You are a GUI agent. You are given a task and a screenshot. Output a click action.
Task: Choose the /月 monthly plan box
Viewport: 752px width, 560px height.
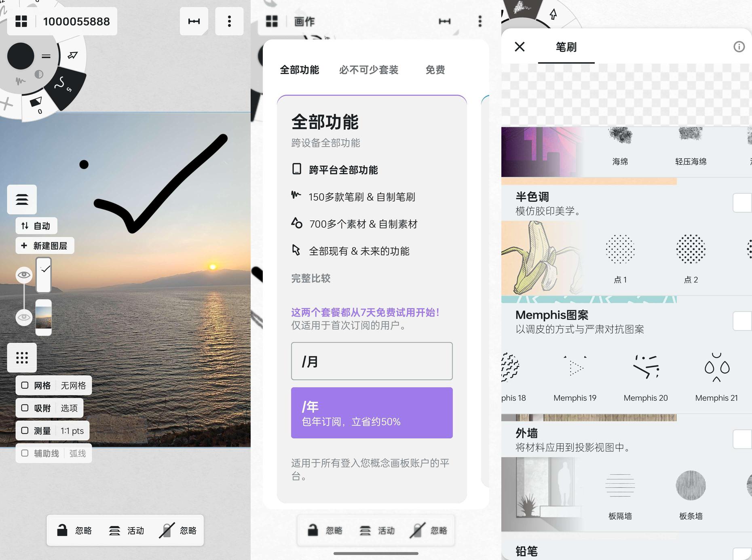(x=372, y=361)
